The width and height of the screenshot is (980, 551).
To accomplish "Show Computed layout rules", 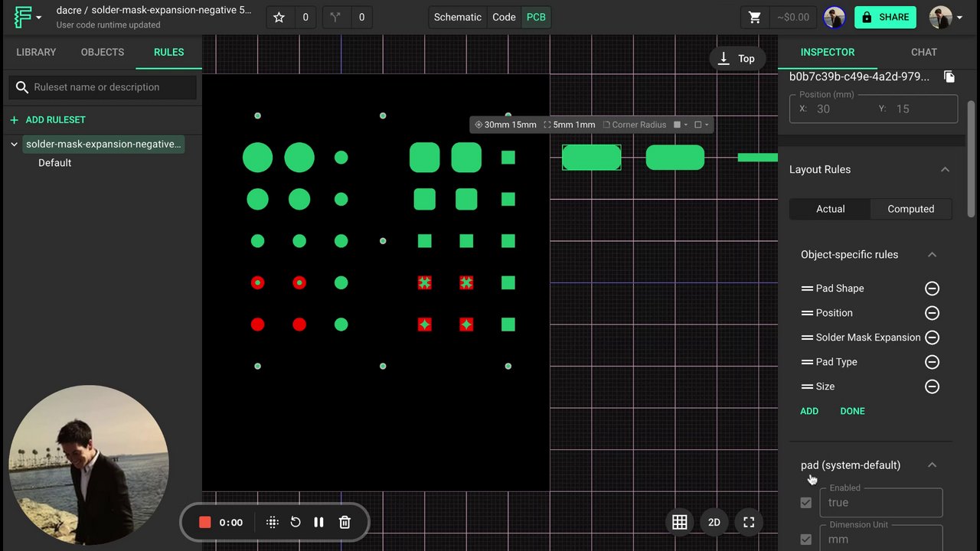I will tap(911, 209).
